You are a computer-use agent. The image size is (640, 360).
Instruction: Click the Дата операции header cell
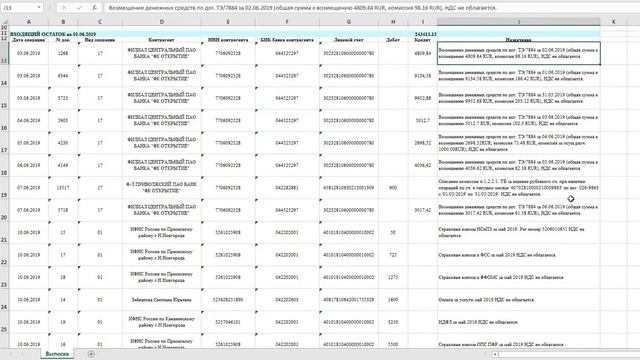[29, 40]
